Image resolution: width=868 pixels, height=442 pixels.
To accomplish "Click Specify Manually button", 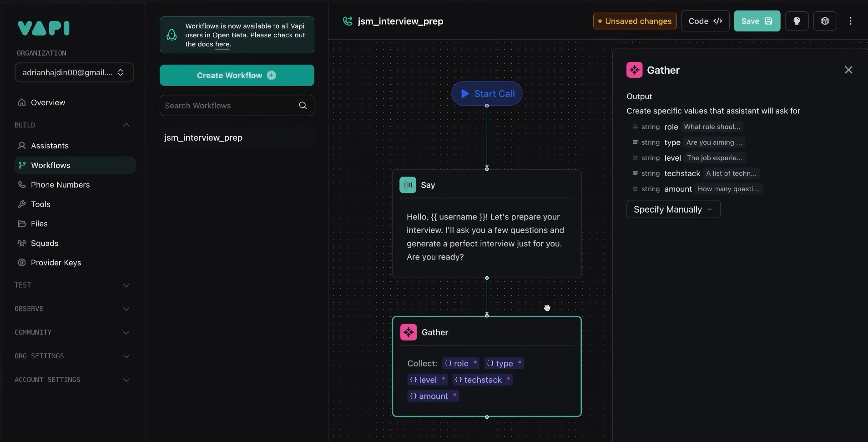I will [x=673, y=209].
